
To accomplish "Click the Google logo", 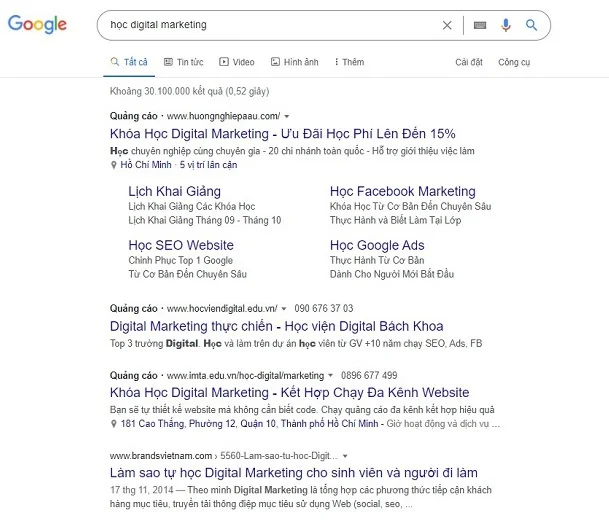I will 37,25.
